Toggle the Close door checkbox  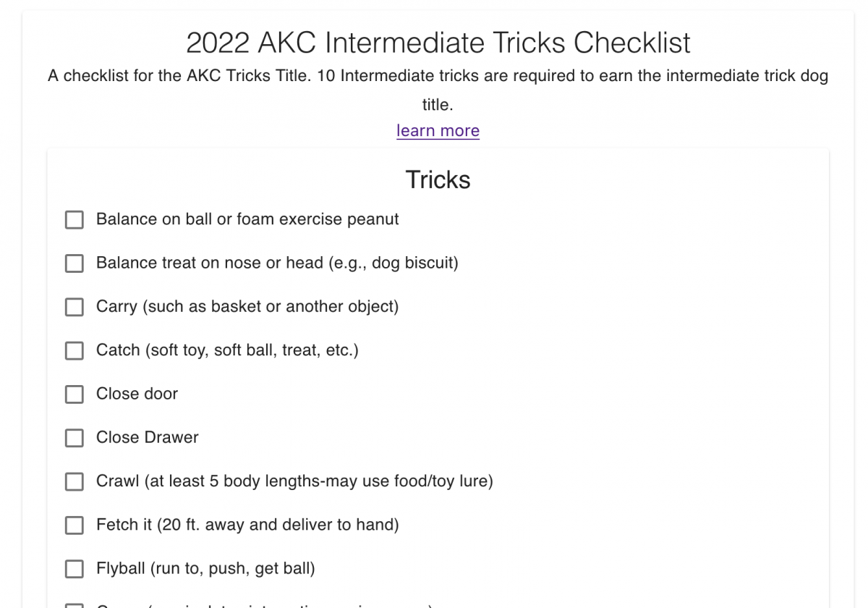pos(75,394)
